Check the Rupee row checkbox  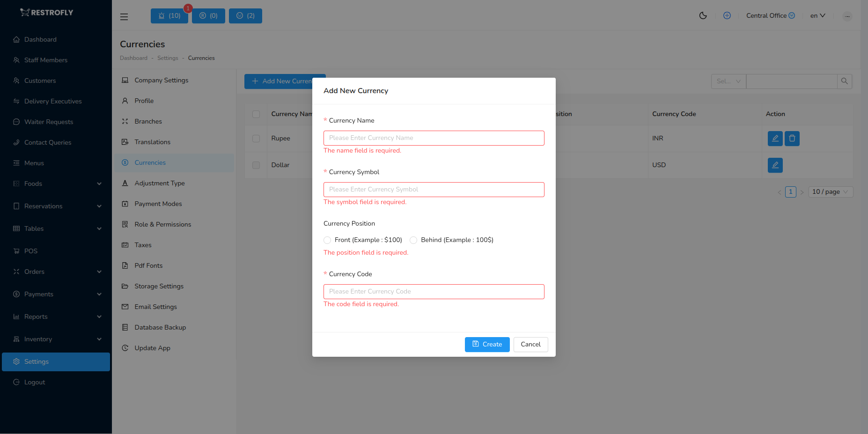point(256,139)
